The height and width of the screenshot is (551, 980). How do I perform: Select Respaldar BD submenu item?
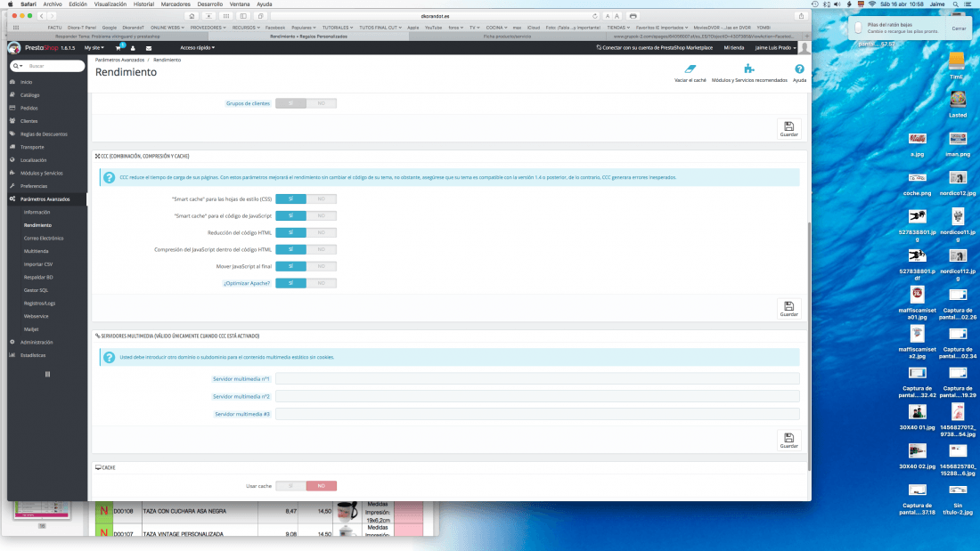[x=38, y=277]
